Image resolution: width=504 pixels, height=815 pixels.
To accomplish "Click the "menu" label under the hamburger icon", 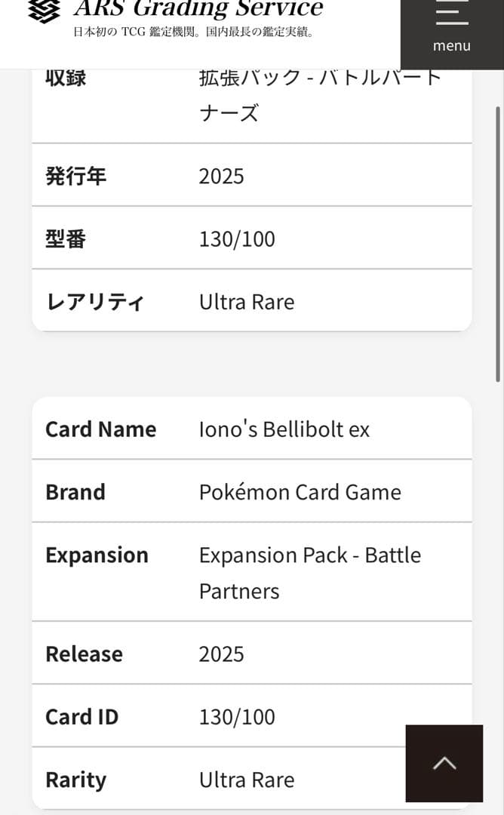I will (x=451, y=45).
